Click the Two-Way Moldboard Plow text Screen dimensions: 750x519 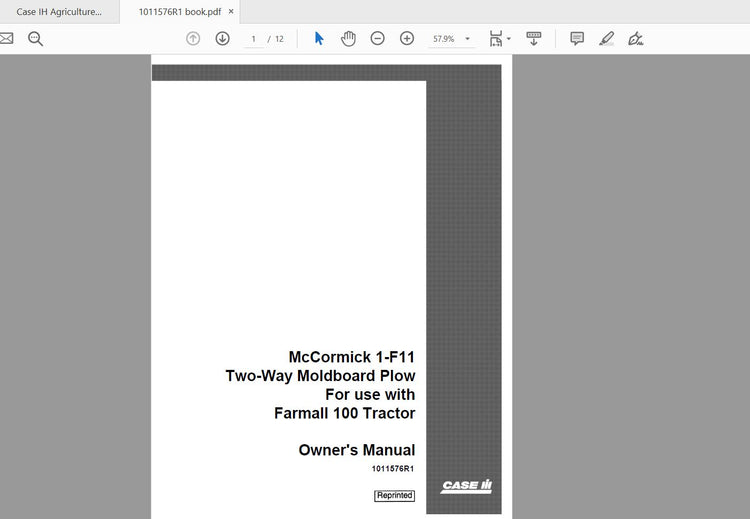tap(320, 375)
